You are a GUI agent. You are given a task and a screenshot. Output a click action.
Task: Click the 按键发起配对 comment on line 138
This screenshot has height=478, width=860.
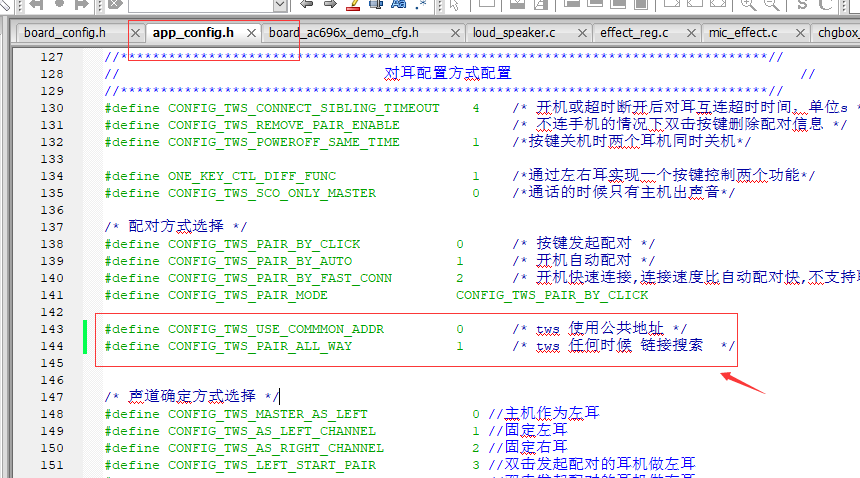(584, 244)
